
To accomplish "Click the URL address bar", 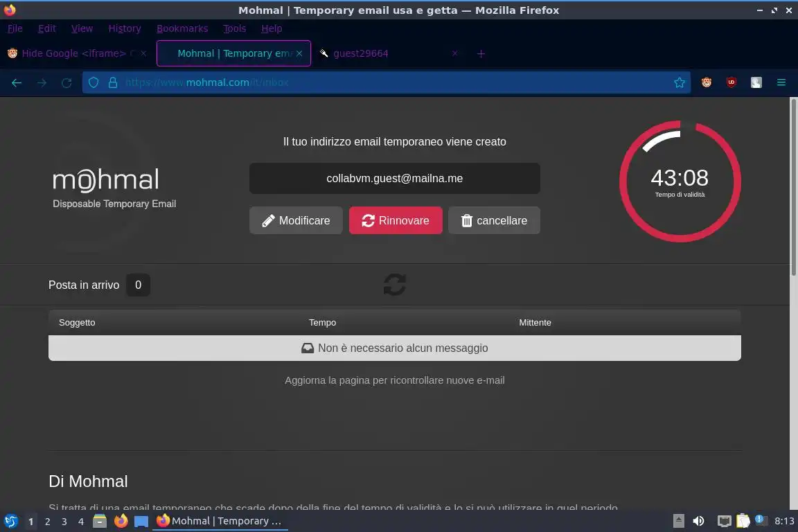I will click(387, 82).
